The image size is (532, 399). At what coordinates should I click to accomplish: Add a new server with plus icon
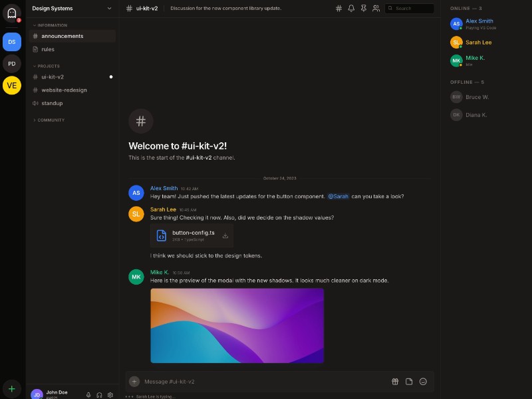(12, 389)
